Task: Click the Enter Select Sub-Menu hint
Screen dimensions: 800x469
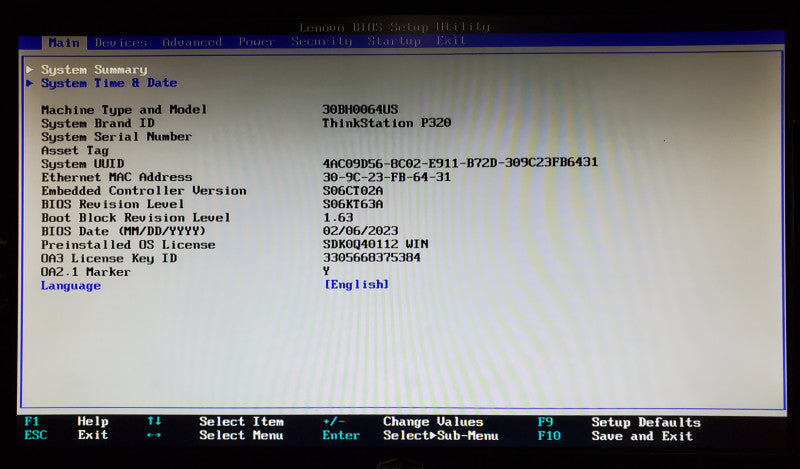Action: [410, 435]
